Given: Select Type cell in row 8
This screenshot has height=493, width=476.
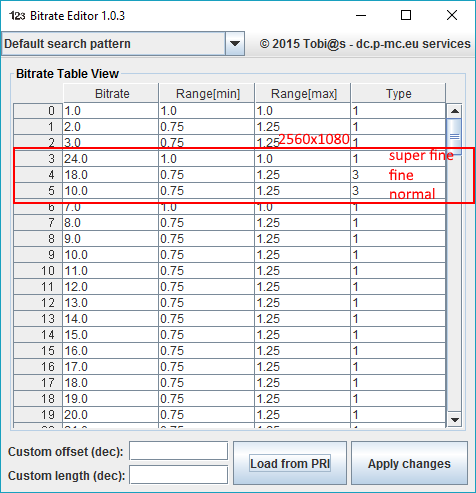Looking at the screenshot, I should pos(398,239).
